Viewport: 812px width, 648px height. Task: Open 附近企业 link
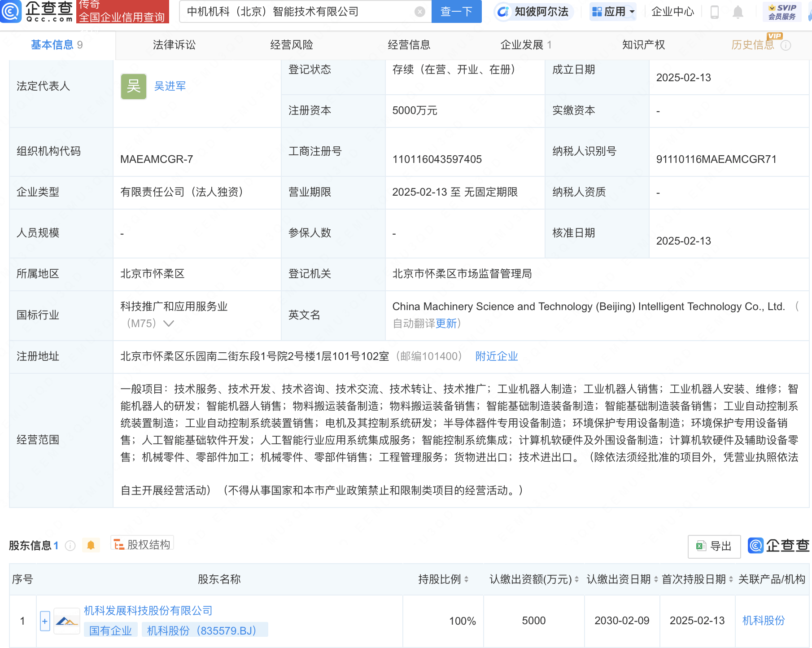[x=497, y=356]
